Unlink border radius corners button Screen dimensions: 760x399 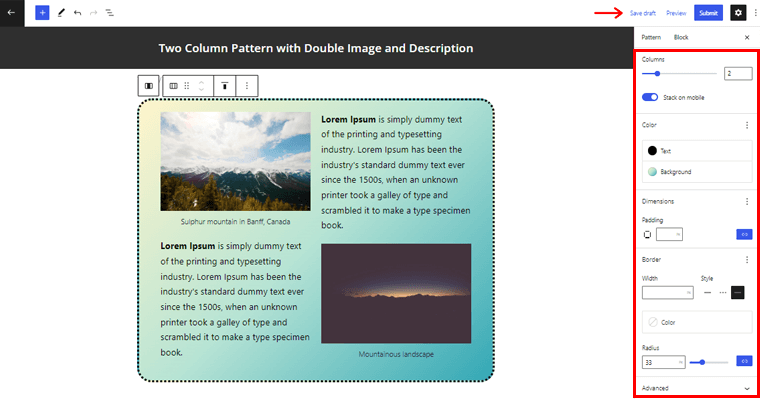744,361
